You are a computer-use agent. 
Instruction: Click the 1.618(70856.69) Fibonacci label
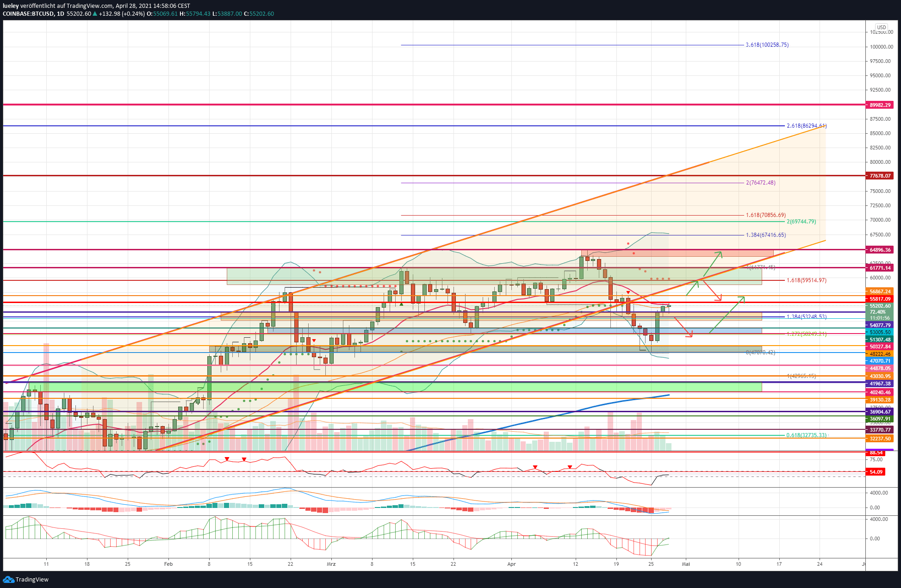[766, 215]
